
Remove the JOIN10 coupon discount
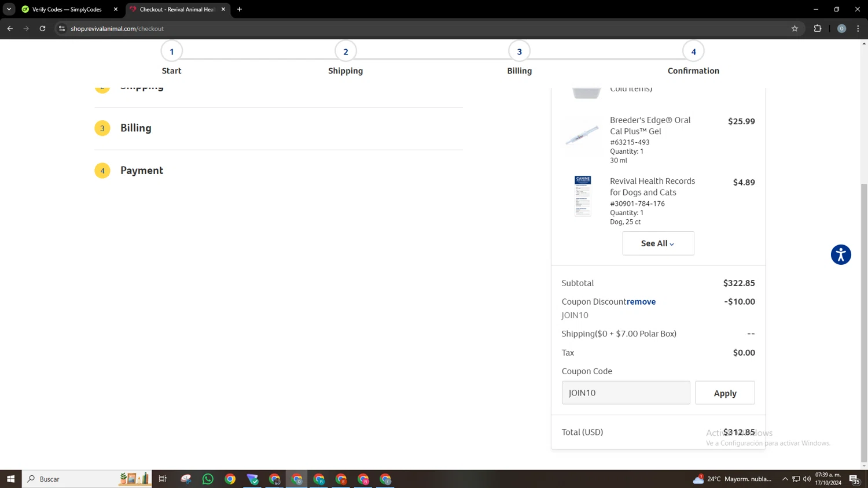point(641,302)
